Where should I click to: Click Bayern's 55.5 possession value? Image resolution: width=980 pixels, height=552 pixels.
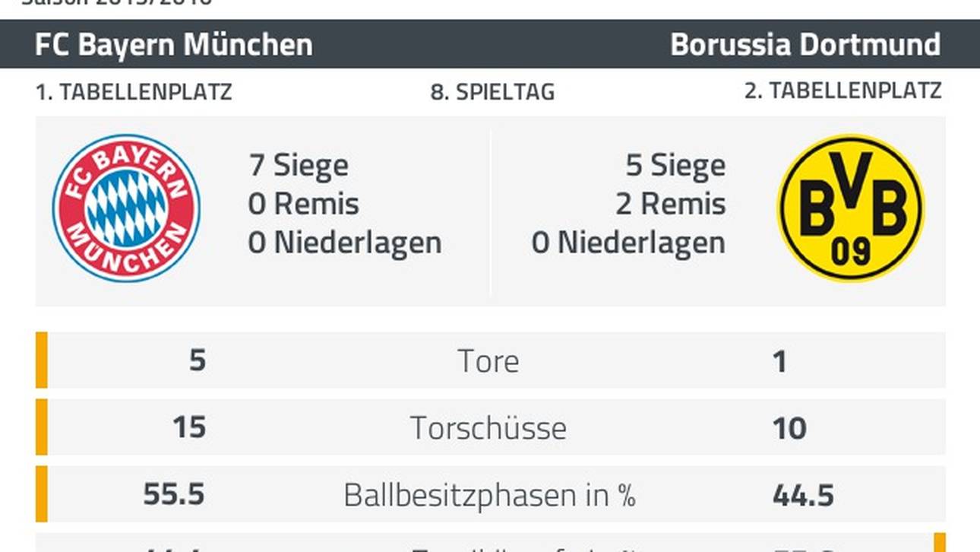(x=174, y=495)
